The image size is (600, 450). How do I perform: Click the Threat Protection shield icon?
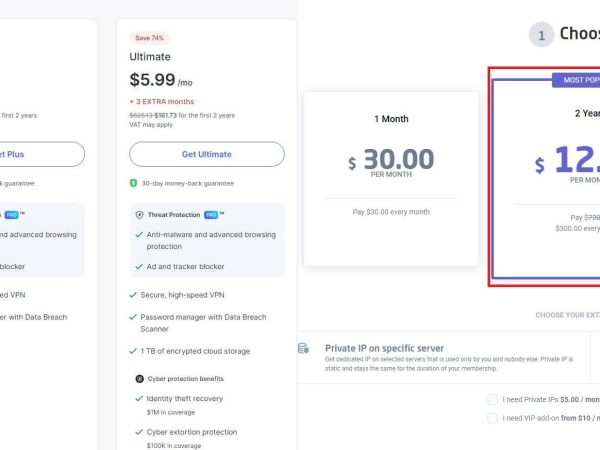tap(139, 215)
